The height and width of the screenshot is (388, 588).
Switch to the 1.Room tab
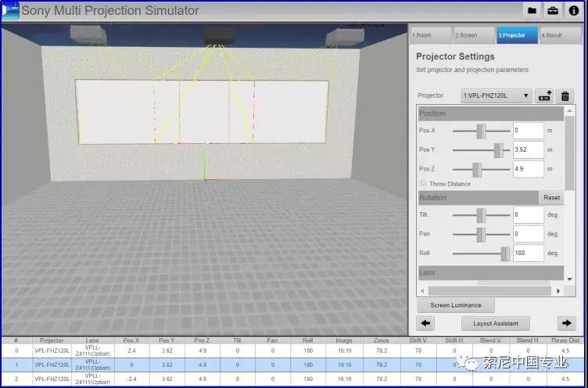[x=430, y=35]
